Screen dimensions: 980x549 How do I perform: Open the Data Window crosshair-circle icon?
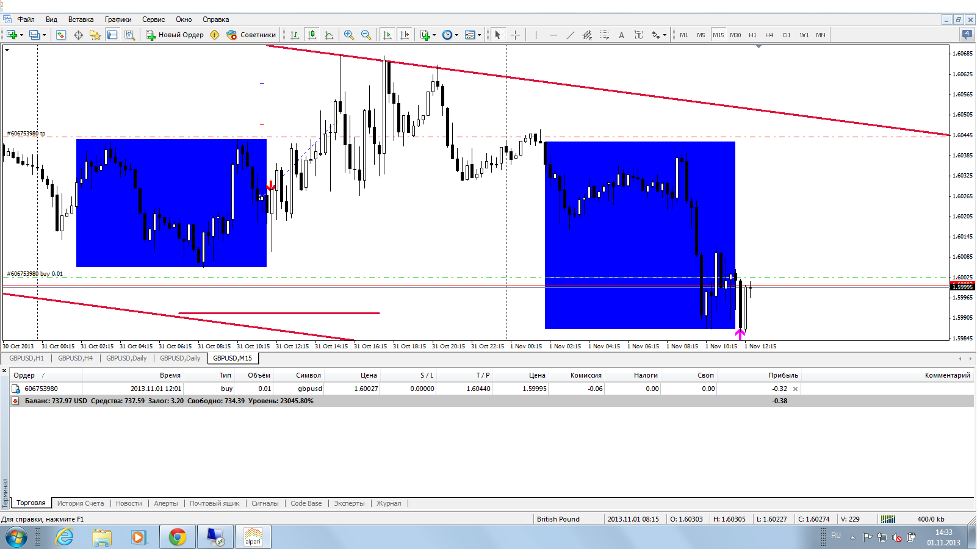(x=78, y=35)
